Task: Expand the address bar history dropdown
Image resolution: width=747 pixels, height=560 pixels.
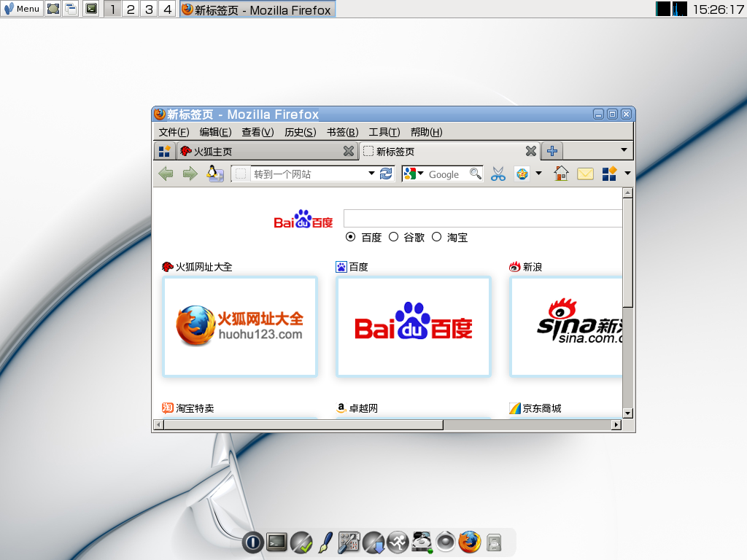Action: click(x=371, y=174)
